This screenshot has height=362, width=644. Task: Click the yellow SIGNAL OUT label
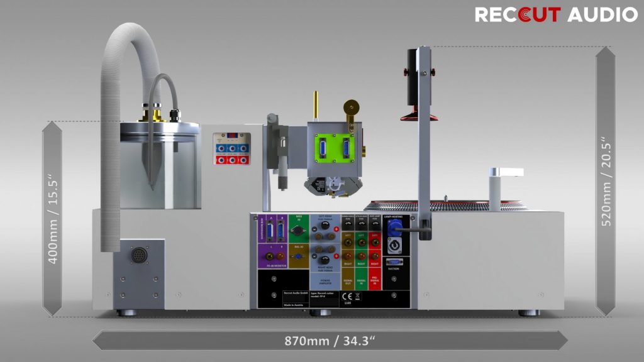(x=348, y=282)
